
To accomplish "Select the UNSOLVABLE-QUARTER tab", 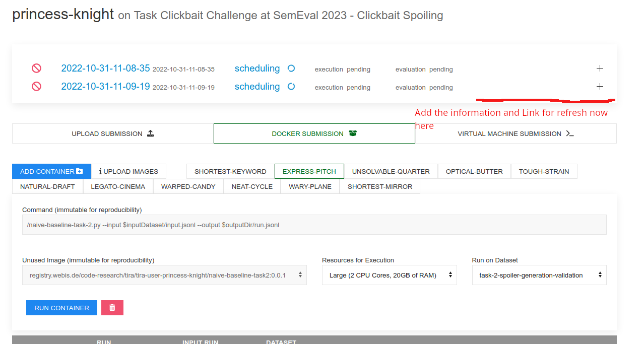I will click(x=392, y=171).
